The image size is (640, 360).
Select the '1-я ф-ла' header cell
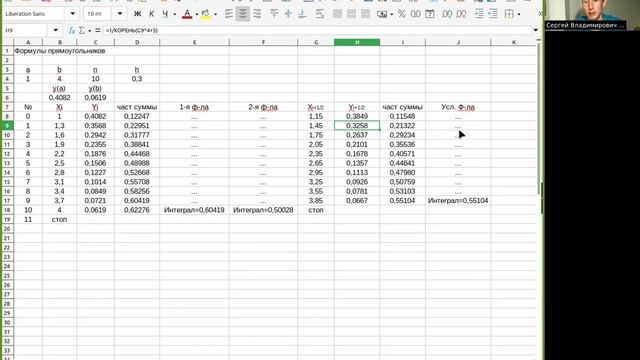coord(194,107)
